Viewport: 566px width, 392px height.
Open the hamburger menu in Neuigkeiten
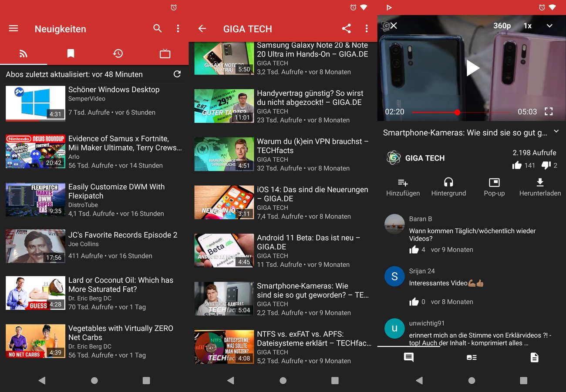13,29
